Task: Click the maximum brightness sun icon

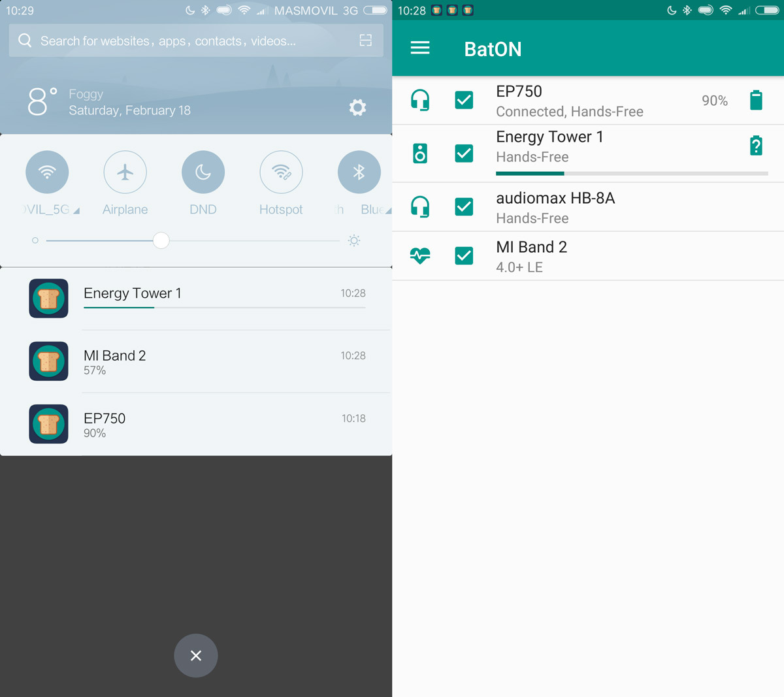Action: [x=354, y=240]
